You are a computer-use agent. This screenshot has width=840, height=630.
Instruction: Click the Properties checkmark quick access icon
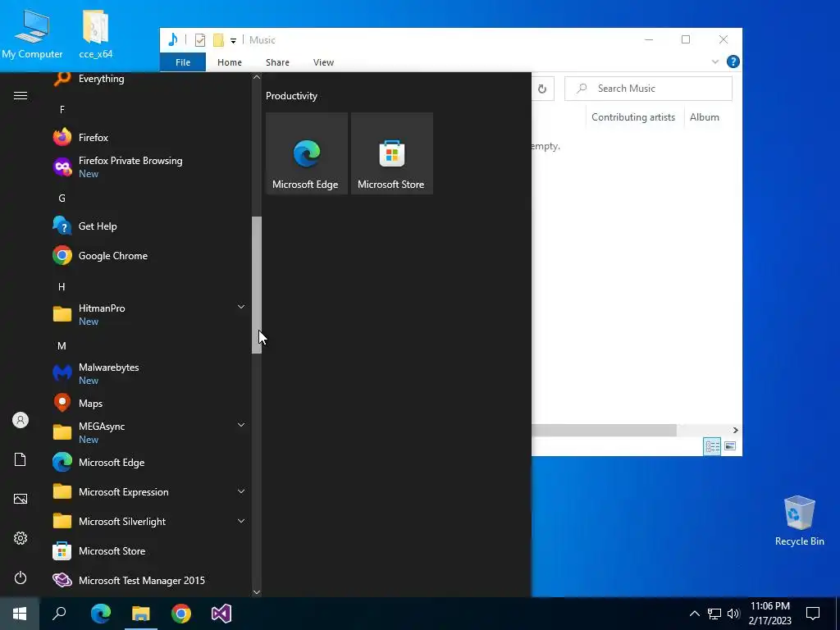pyautogui.click(x=200, y=40)
